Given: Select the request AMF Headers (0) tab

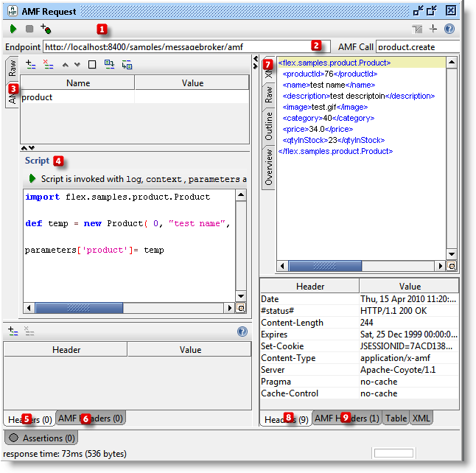Looking at the screenshot, I should point(91,418).
